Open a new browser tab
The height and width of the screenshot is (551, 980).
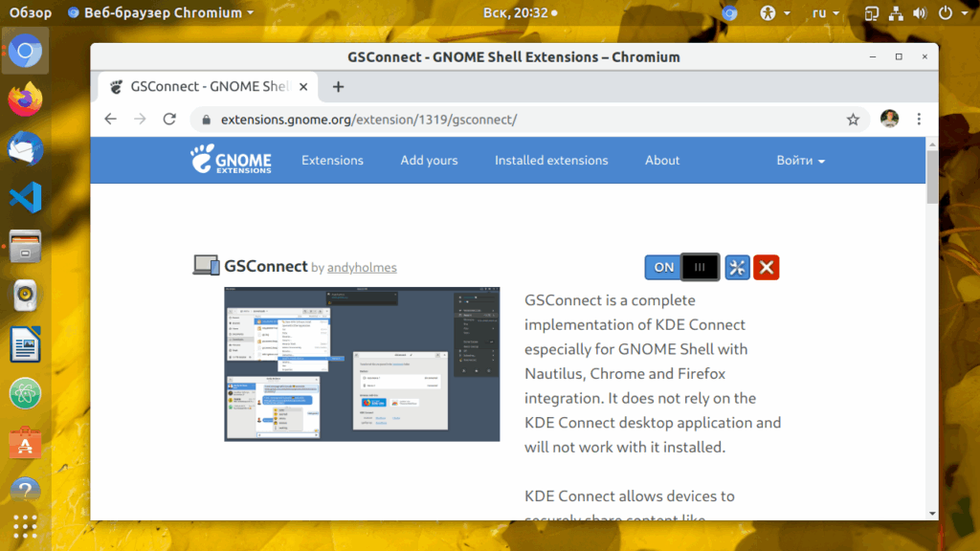click(x=338, y=87)
